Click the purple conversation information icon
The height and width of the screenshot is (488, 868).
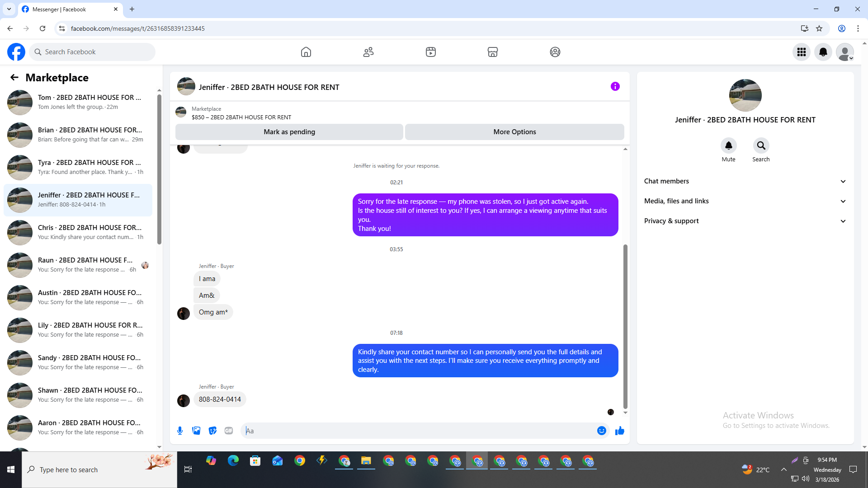point(615,86)
